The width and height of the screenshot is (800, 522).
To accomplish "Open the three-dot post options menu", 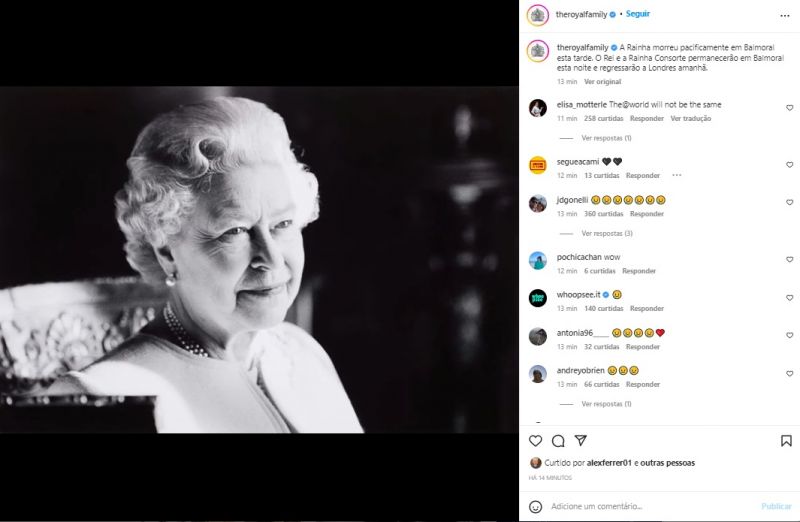I will point(785,16).
